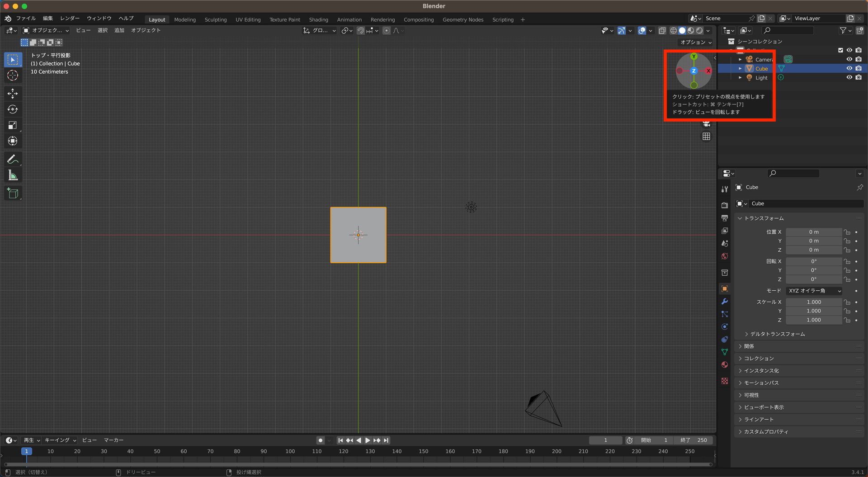Select the Annotate tool
This screenshot has width=868, height=477.
click(13, 159)
